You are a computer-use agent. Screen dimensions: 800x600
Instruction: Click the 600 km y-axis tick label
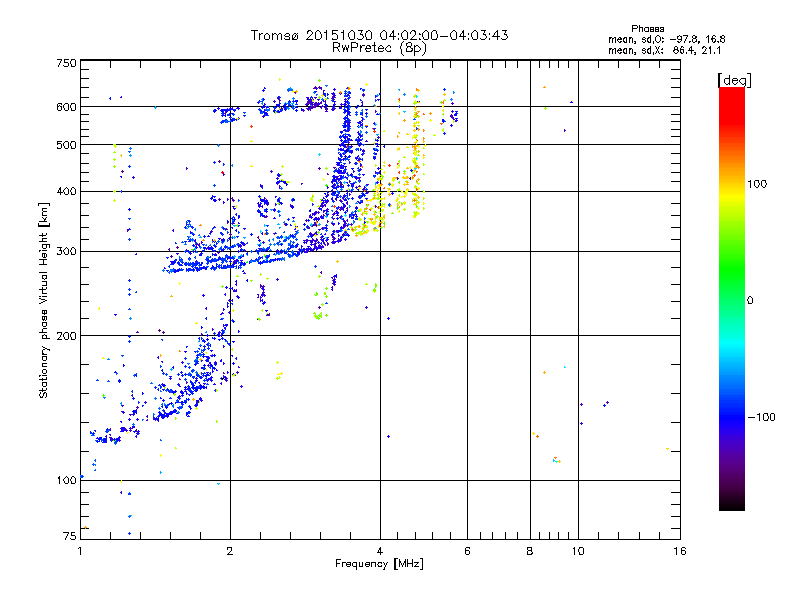[66, 107]
